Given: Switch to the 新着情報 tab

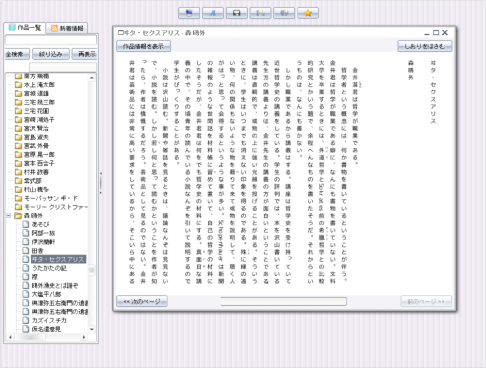Looking at the screenshot, I should 67,28.
